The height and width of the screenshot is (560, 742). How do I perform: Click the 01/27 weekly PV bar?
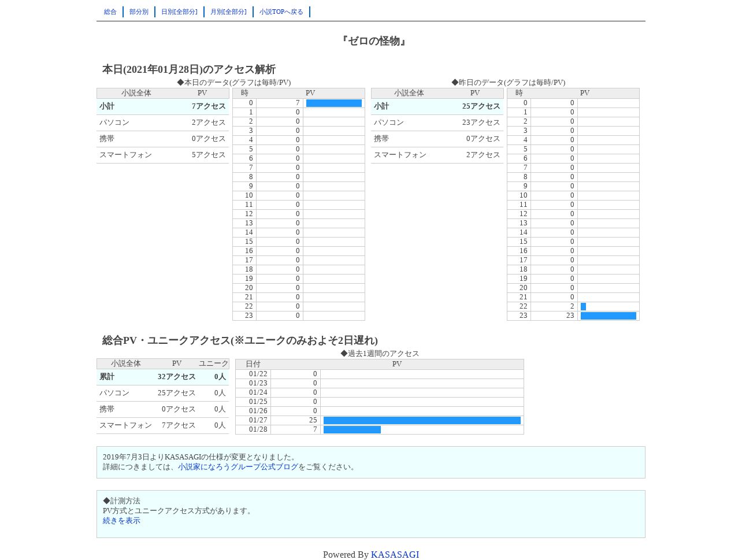point(422,421)
